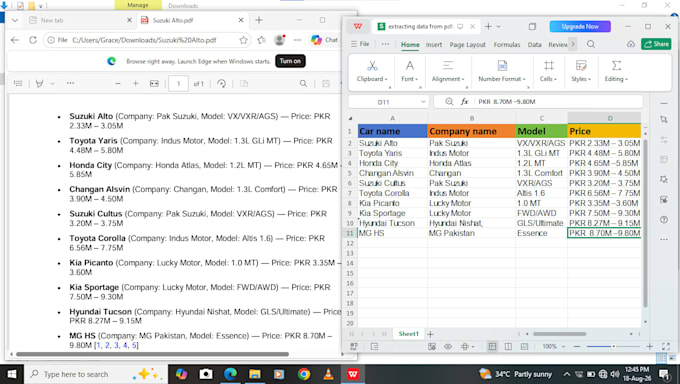Open Edge settings and more menu
The image size is (680, 384).
point(298,40)
